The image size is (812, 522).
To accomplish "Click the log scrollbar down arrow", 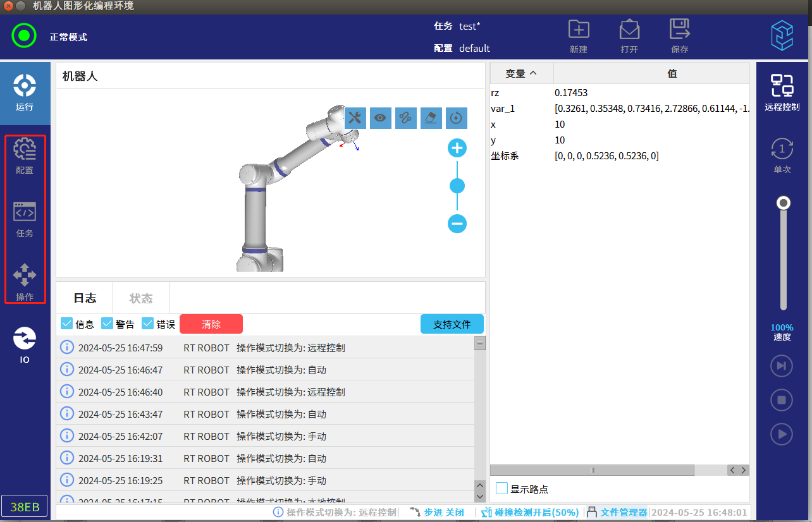I will (480, 498).
